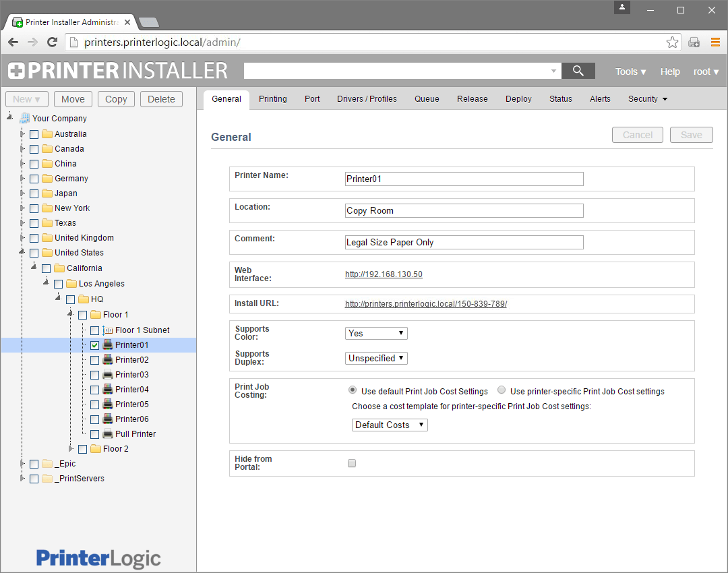Open the Tools menu

[630, 71]
